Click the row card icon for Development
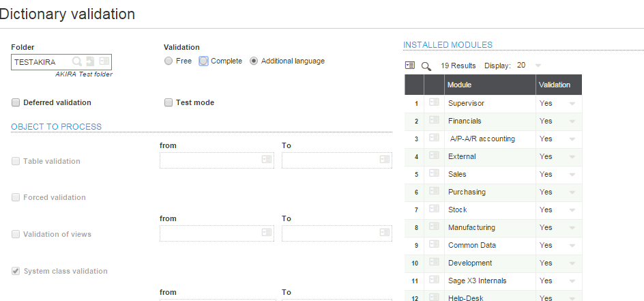 point(434,263)
